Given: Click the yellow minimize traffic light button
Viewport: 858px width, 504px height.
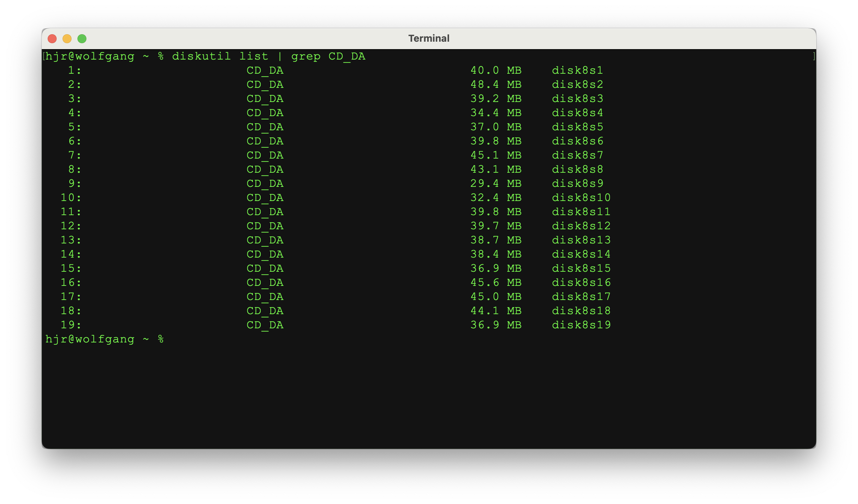Looking at the screenshot, I should coord(67,38).
